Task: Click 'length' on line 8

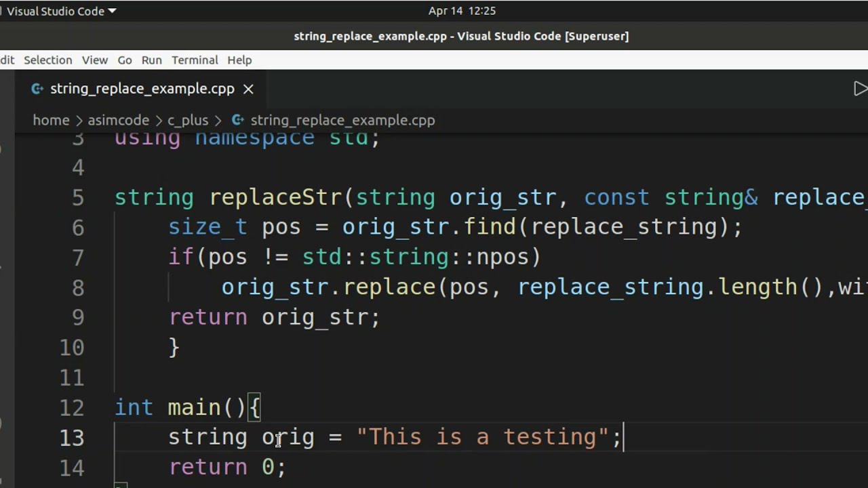Action: point(759,287)
